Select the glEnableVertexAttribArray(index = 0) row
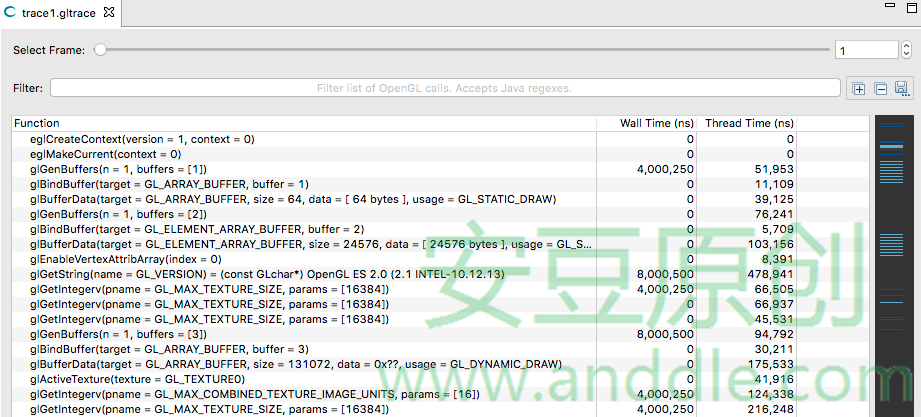The image size is (921, 417). click(440, 259)
